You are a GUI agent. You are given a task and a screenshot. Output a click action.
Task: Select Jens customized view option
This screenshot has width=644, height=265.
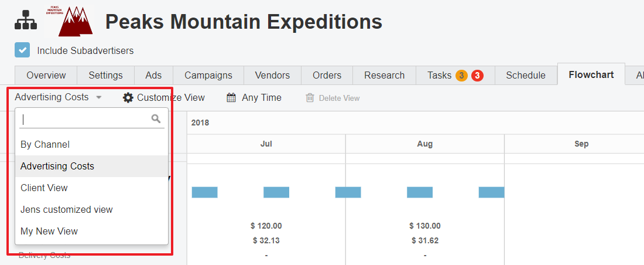pos(66,210)
